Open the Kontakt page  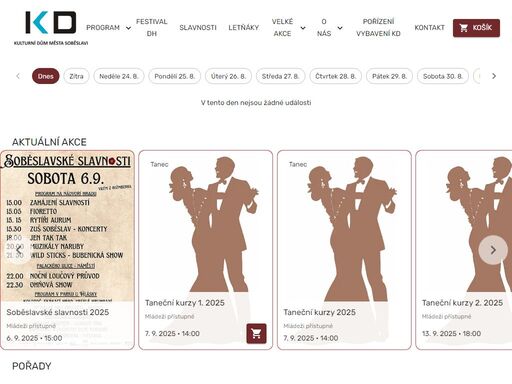(429, 28)
